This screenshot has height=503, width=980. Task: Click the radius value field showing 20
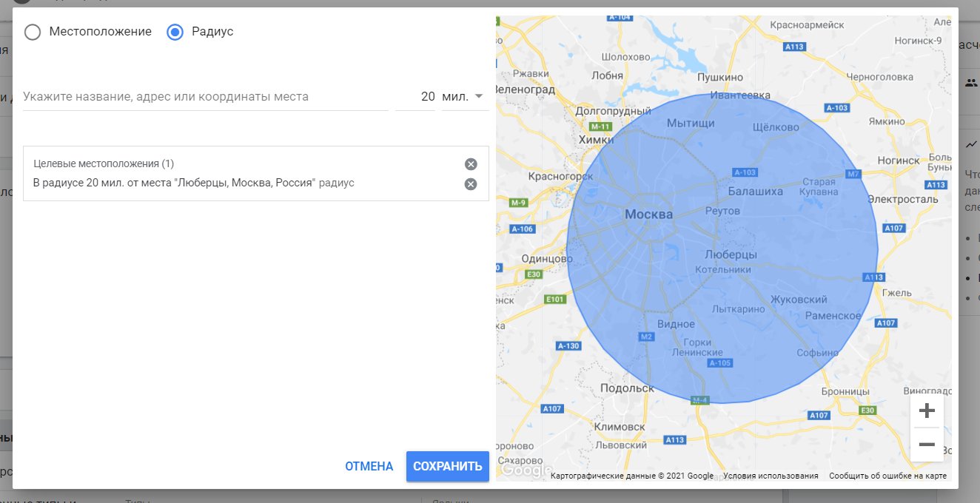tap(416, 97)
